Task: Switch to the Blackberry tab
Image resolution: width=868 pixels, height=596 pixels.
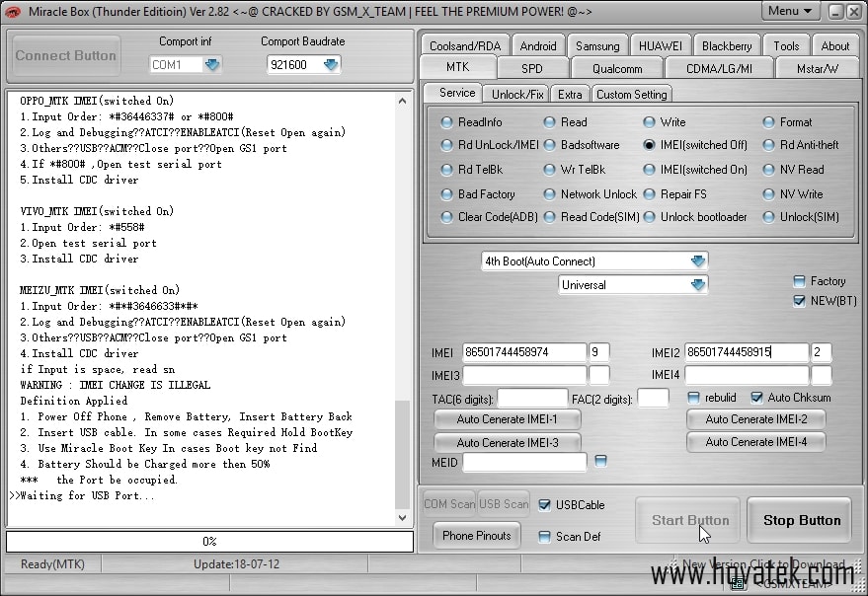Action: 727,46
